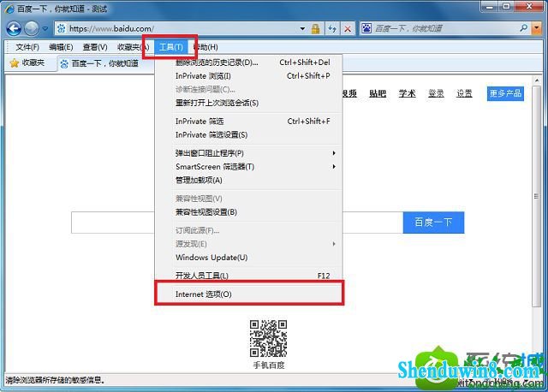
Task: Click the 百度一下 search button
Action: [433, 223]
